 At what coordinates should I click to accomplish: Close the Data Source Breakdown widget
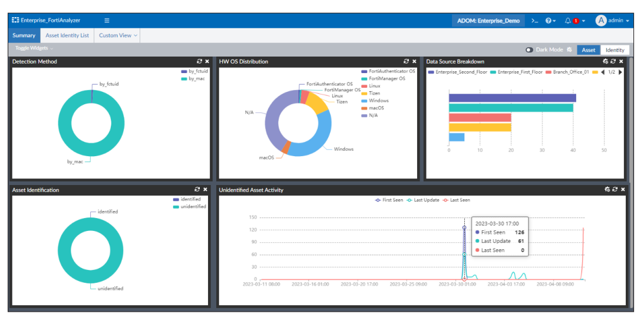[x=621, y=61]
